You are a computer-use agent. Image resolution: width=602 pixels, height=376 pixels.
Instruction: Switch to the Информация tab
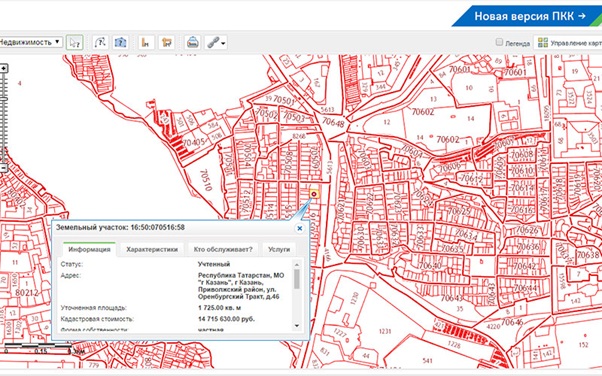89,249
